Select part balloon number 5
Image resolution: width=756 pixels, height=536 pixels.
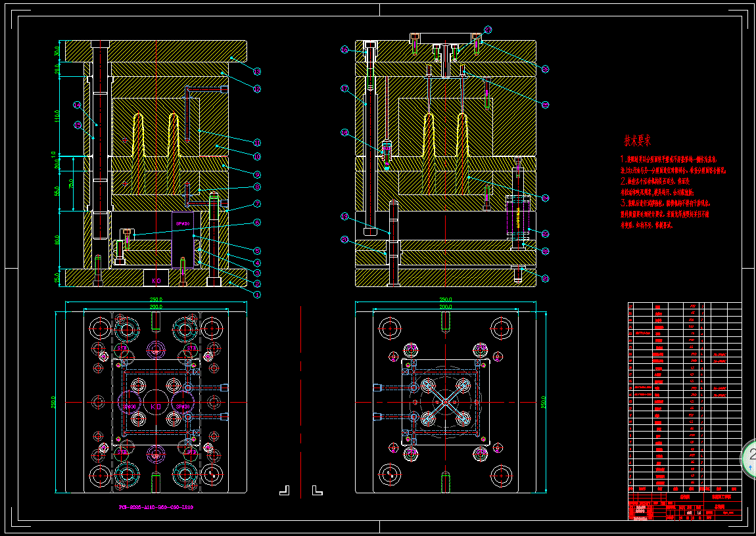pos(257,251)
